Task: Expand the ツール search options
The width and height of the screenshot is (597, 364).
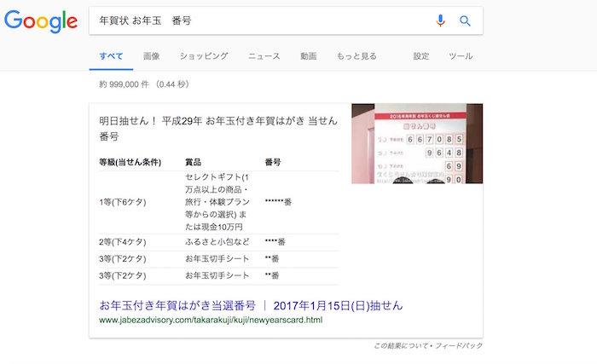Action: click(461, 56)
